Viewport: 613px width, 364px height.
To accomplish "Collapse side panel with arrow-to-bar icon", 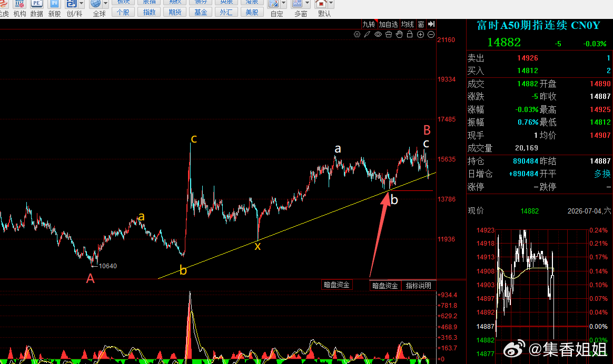I will coord(431,24).
